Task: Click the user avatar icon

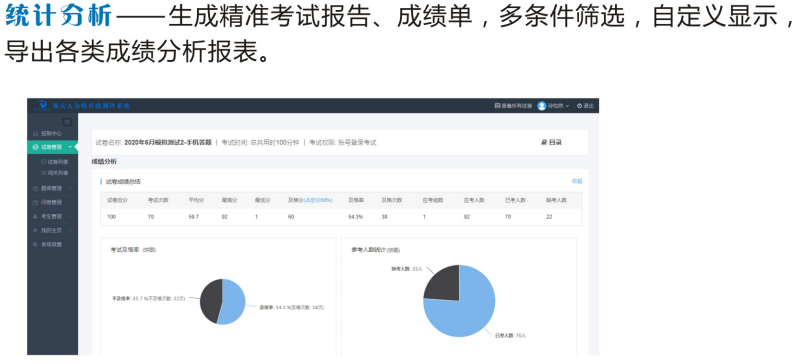Action: click(x=542, y=106)
